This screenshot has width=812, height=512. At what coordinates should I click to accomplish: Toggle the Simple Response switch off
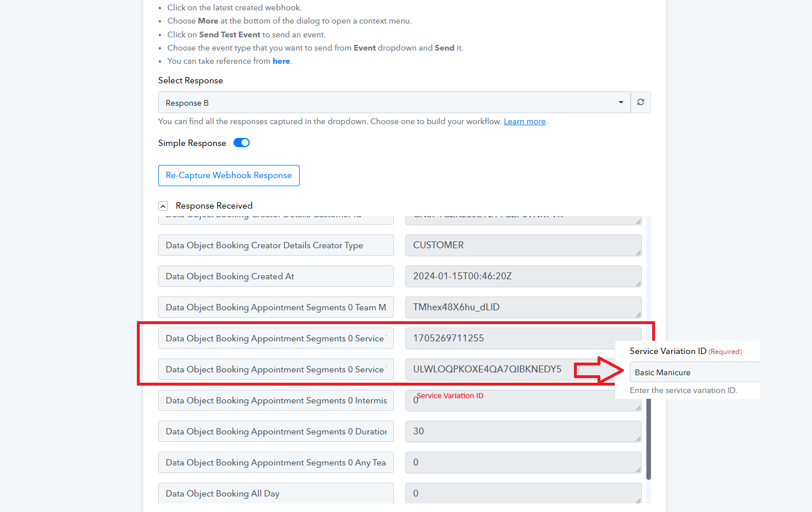pos(242,143)
